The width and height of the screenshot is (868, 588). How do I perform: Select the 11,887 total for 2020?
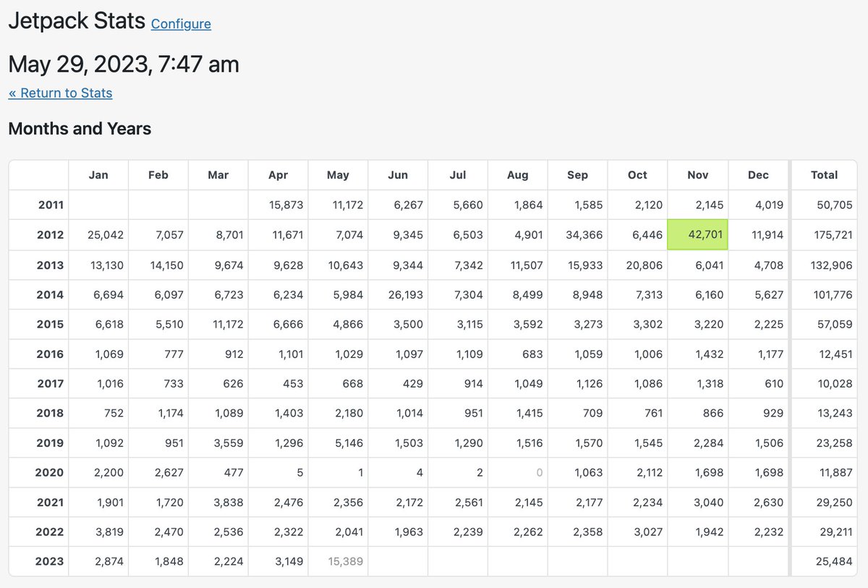pos(834,473)
